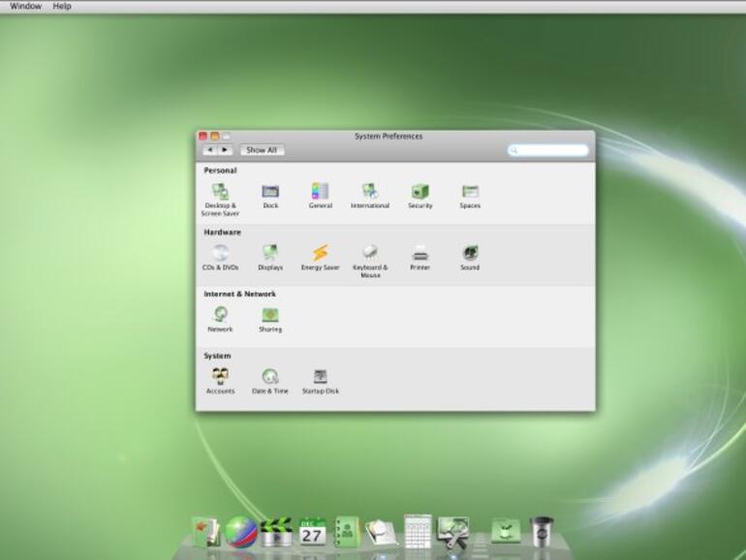Open Energy Saver settings
The width and height of the screenshot is (746, 560).
[x=320, y=254]
